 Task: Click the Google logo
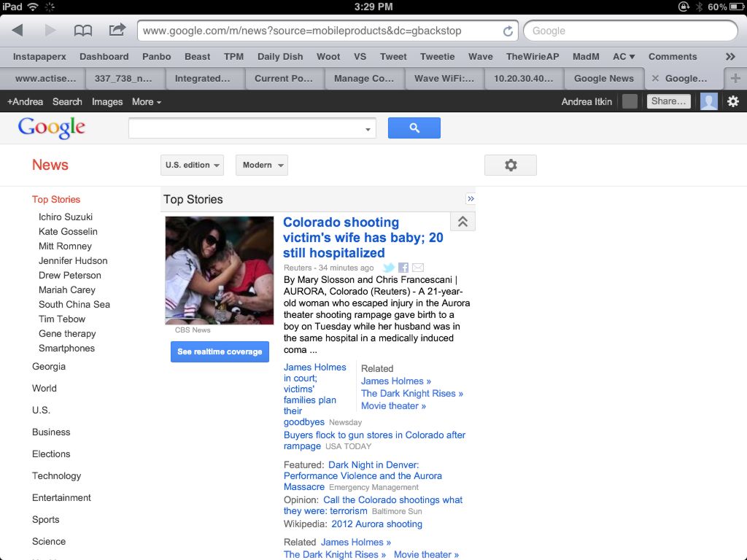52,128
